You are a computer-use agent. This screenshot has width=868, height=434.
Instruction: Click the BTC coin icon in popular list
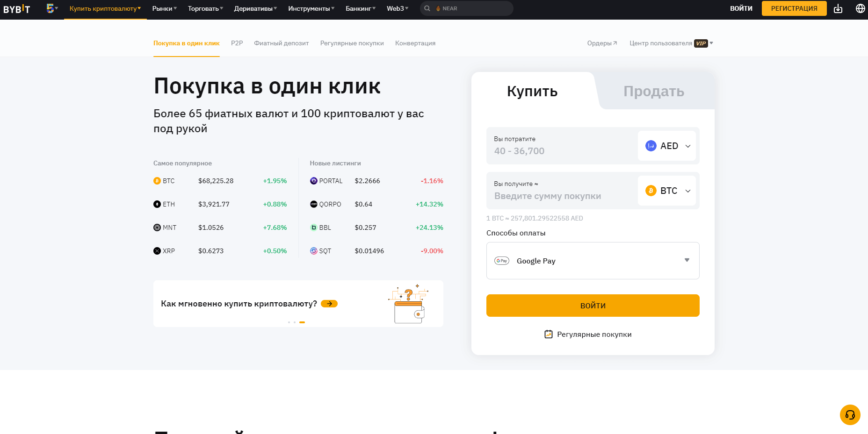click(x=157, y=181)
